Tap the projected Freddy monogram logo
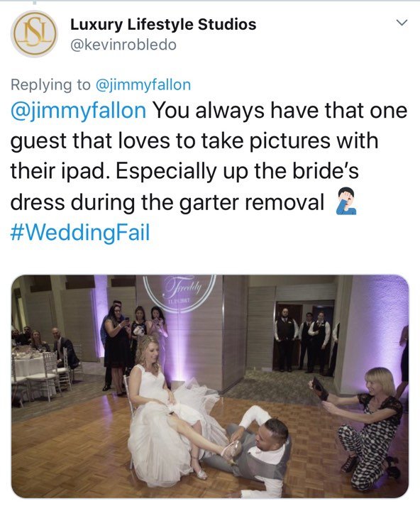The width and height of the screenshot is (420, 511). [179, 292]
